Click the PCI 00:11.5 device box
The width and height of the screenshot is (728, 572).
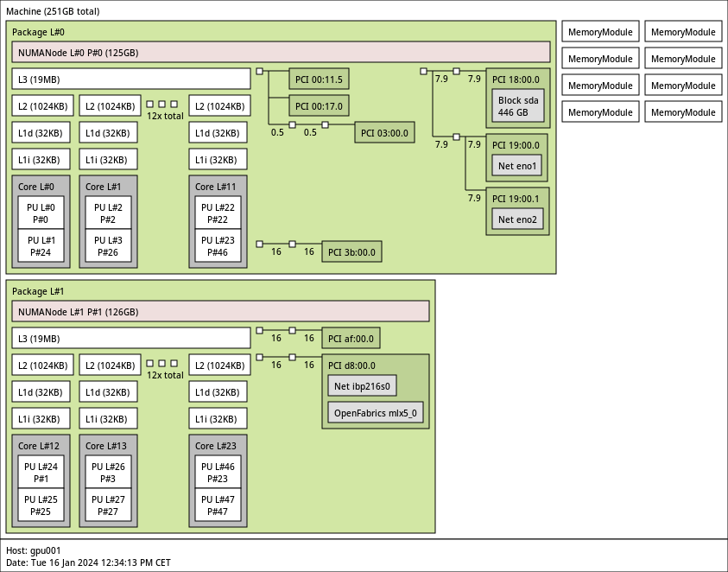click(x=318, y=79)
